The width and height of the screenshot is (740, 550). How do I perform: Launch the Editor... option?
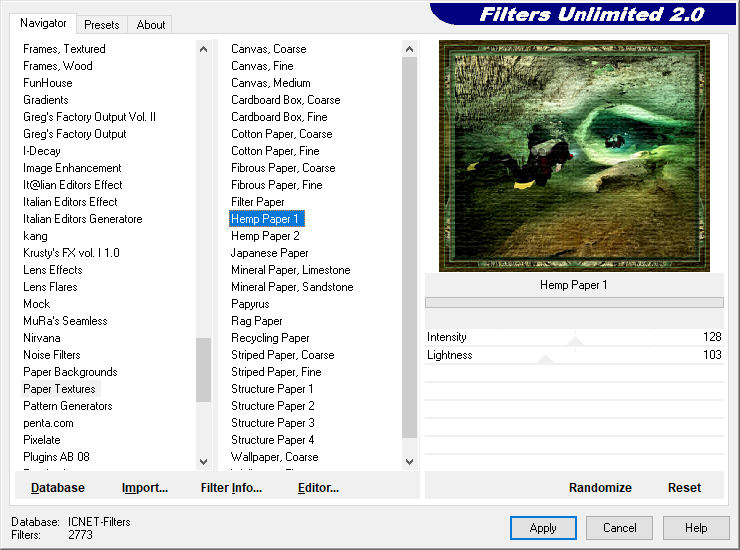[318, 487]
